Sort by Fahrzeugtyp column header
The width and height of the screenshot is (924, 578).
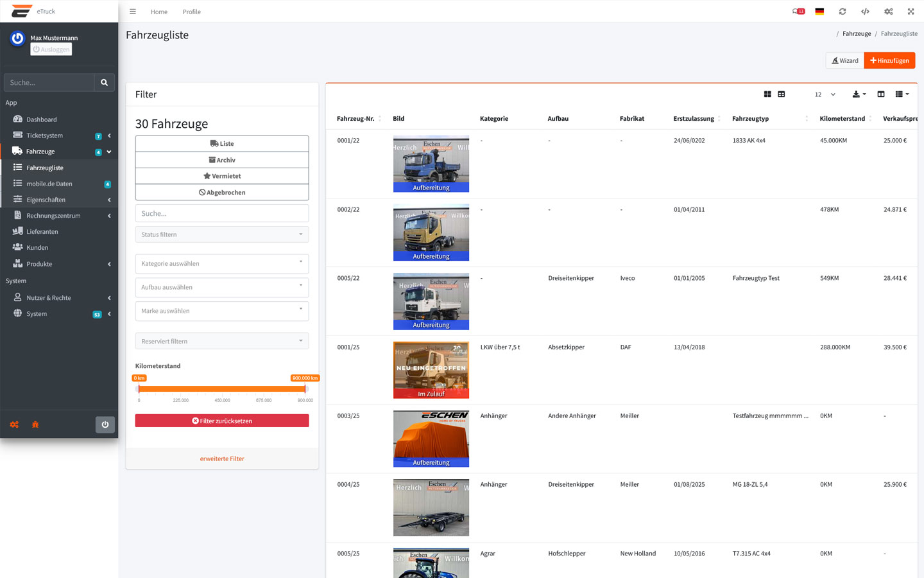coord(770,119)
